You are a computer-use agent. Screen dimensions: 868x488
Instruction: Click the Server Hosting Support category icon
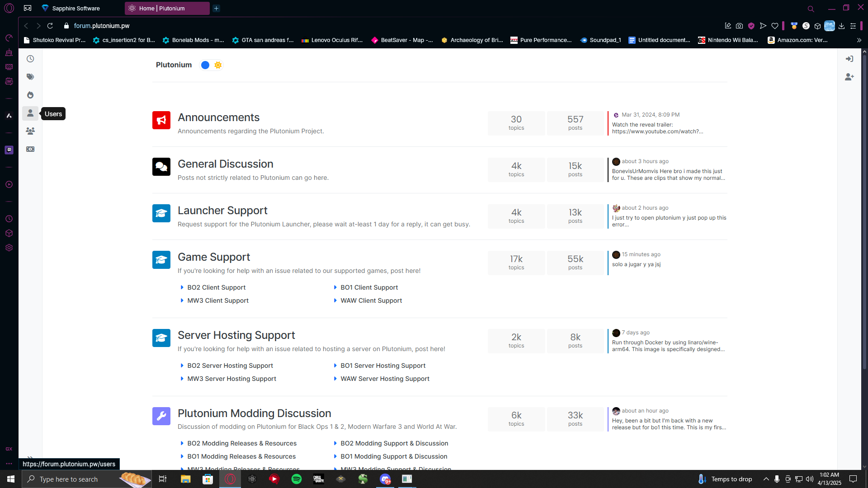click(161, 338)
